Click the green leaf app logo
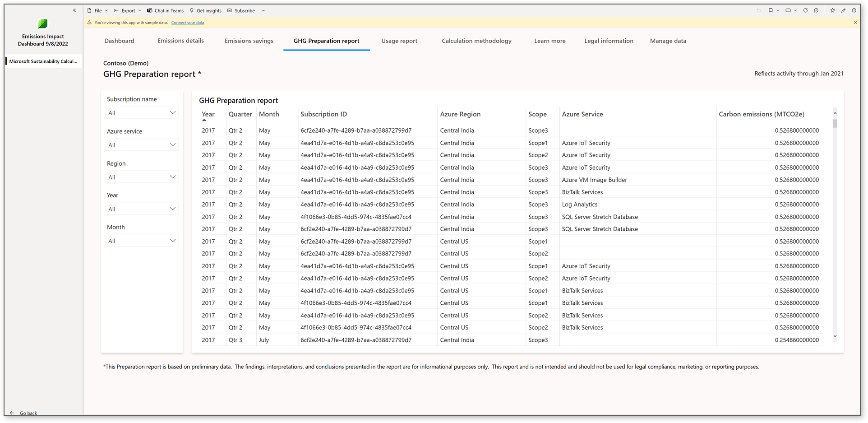868x423 pixels. click(x=43, y=23)
